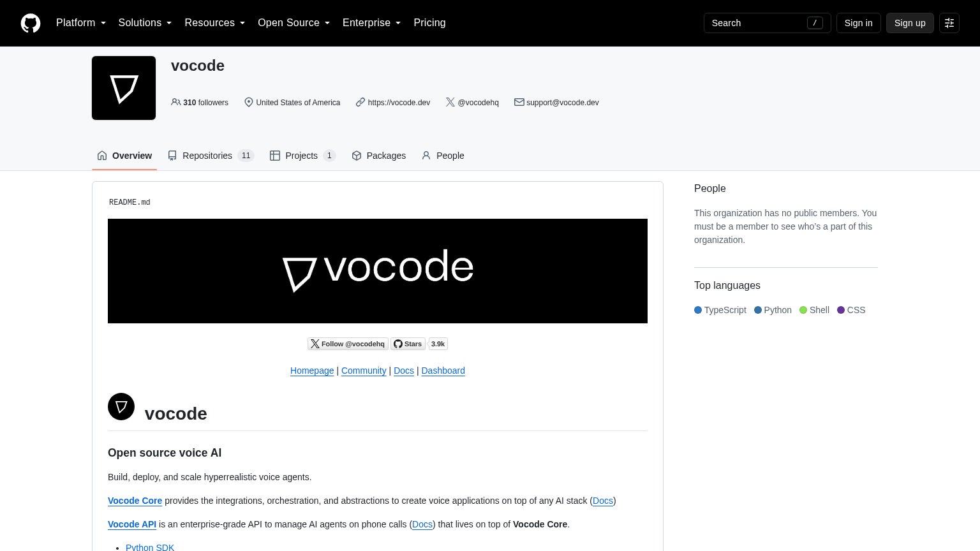Viewport: 980px width, 551px height.
Task: Click the Shell green language dot
Action: 803,310
